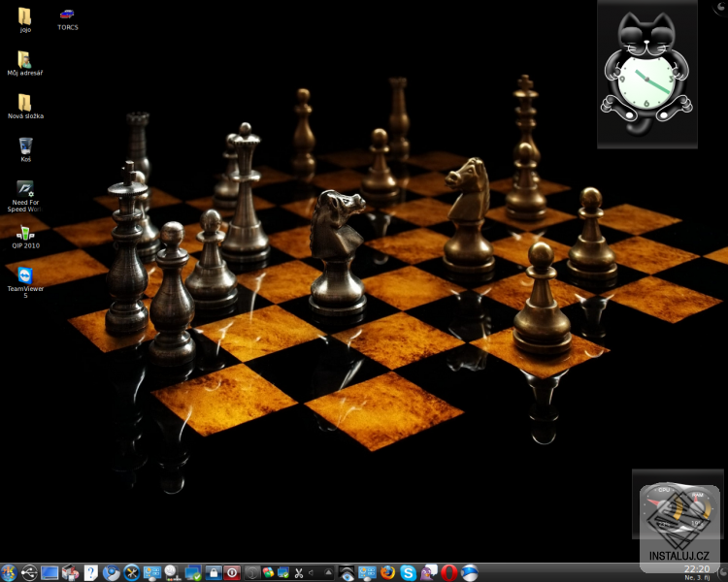Viewport: 728px width, 582px height.
Task: Click the red power Leave button
Action: point(232,572)
